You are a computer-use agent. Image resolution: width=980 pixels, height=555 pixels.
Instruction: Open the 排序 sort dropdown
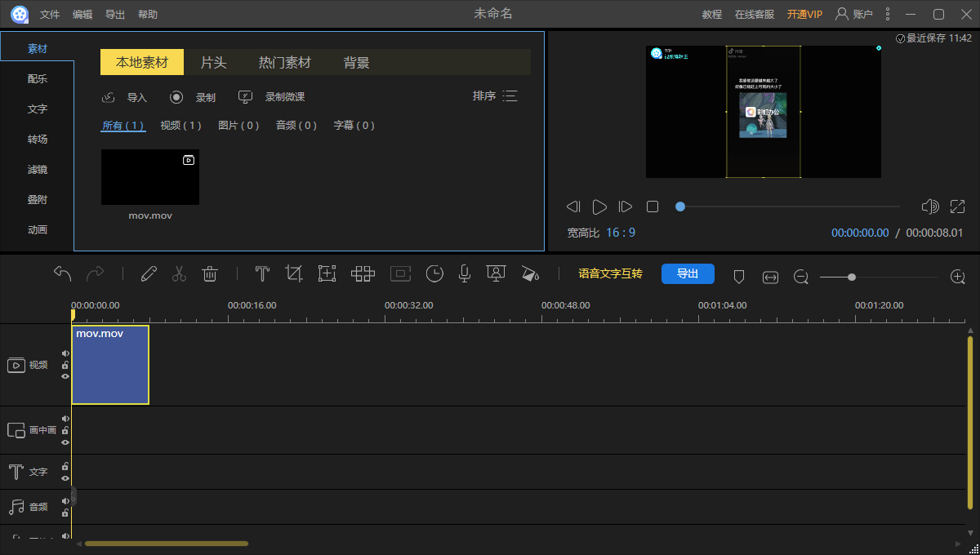click(x=485, y=95)
